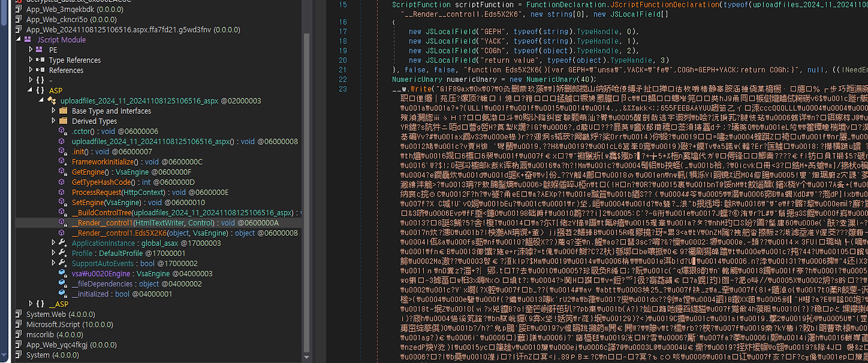The image size is (868, 363).
Task: Click the FrameworkInitialize() method icon
Action: pos(64,162)
